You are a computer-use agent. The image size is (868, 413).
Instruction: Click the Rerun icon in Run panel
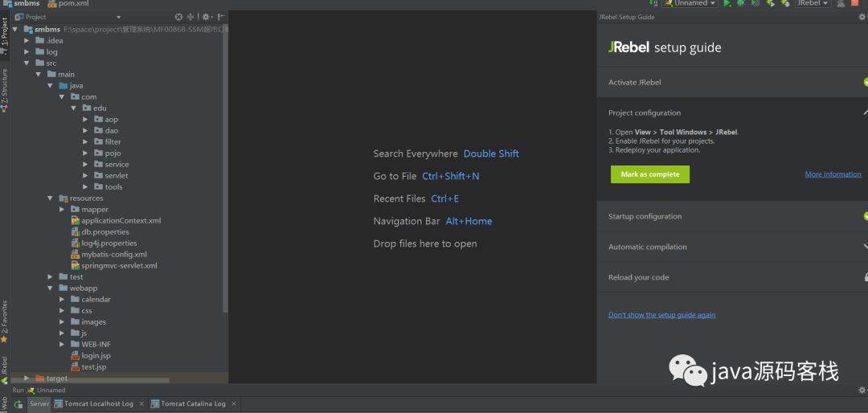[x=18, y=404]
